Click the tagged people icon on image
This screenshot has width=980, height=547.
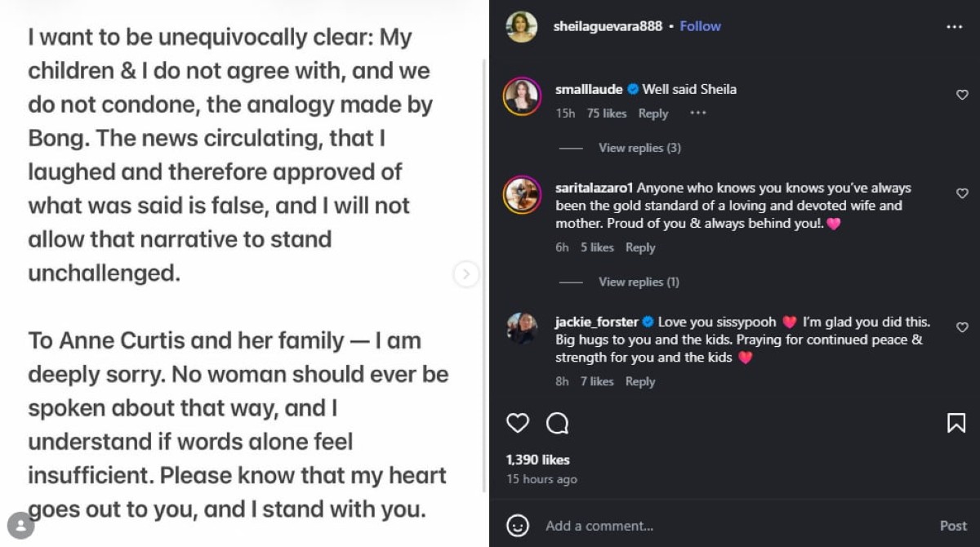tap(20, 525)
